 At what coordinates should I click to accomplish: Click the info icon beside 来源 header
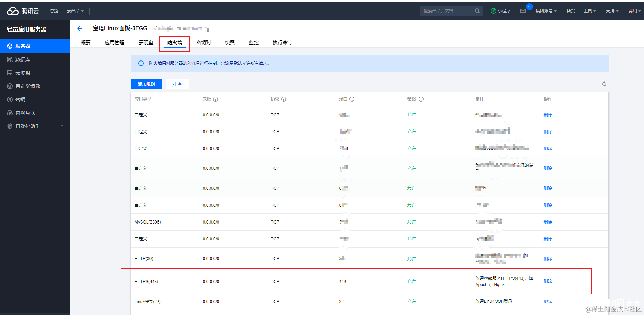[215, 99]
